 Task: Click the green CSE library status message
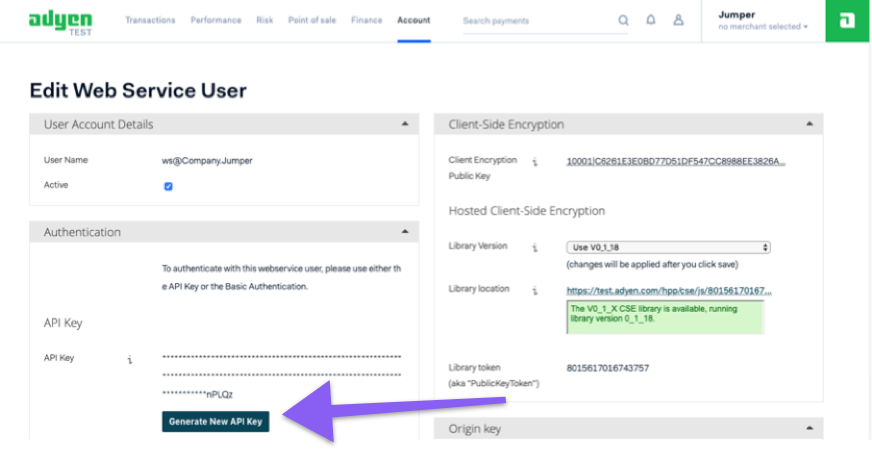[x=665, y=317]
